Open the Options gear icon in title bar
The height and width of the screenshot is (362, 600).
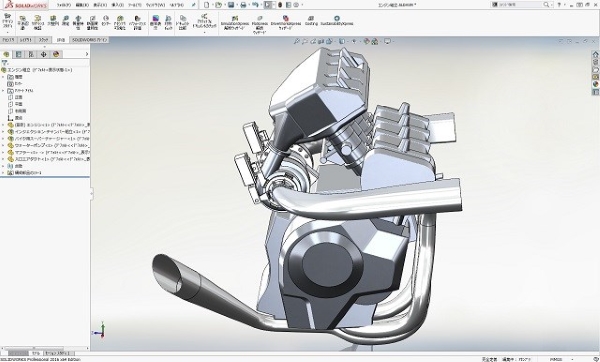[296, 5]
